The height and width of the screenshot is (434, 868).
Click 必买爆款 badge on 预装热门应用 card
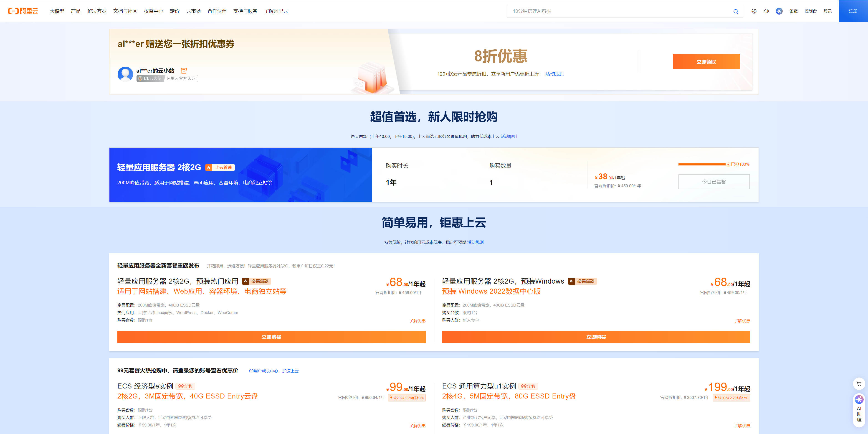tap(256, 281)
